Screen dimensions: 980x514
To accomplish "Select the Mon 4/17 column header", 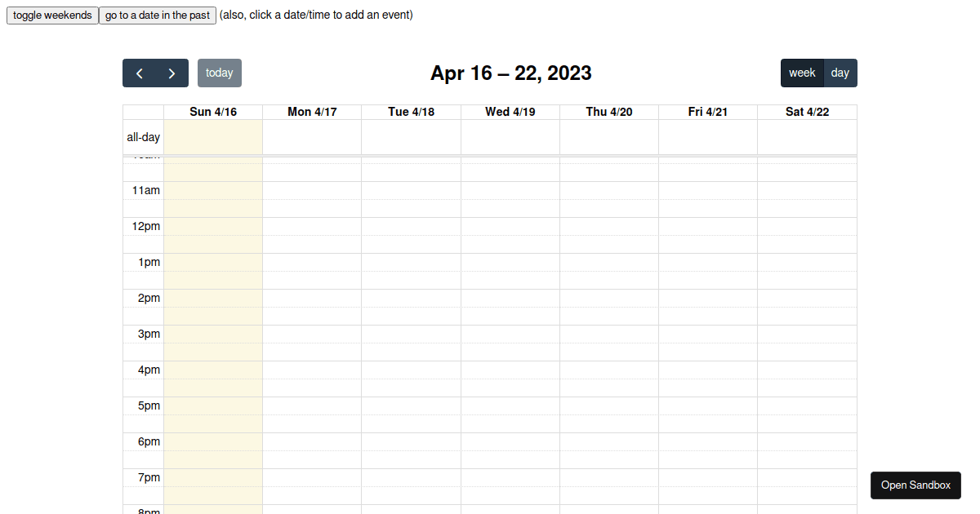I will coord(312,112).
